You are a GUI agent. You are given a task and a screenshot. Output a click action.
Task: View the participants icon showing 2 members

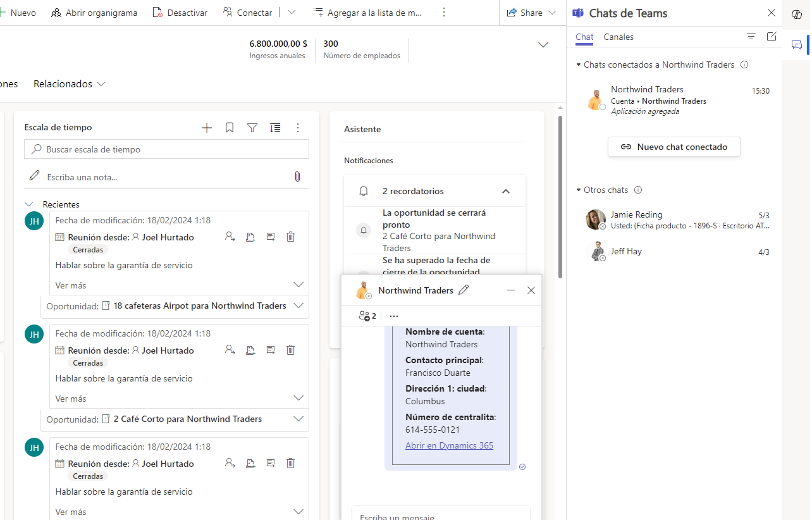point(367,316)
